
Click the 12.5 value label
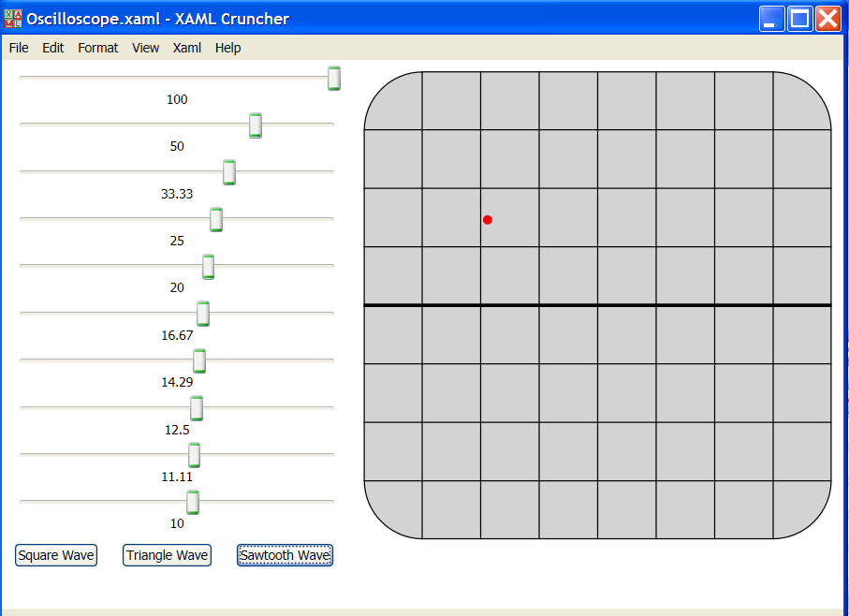(x=177, y=430)
